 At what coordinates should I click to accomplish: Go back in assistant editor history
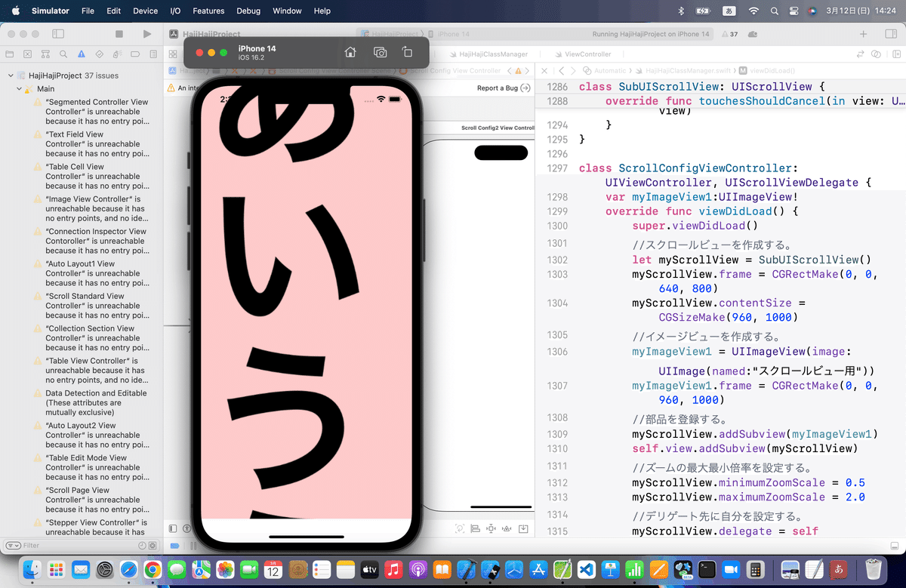(561, 70)
